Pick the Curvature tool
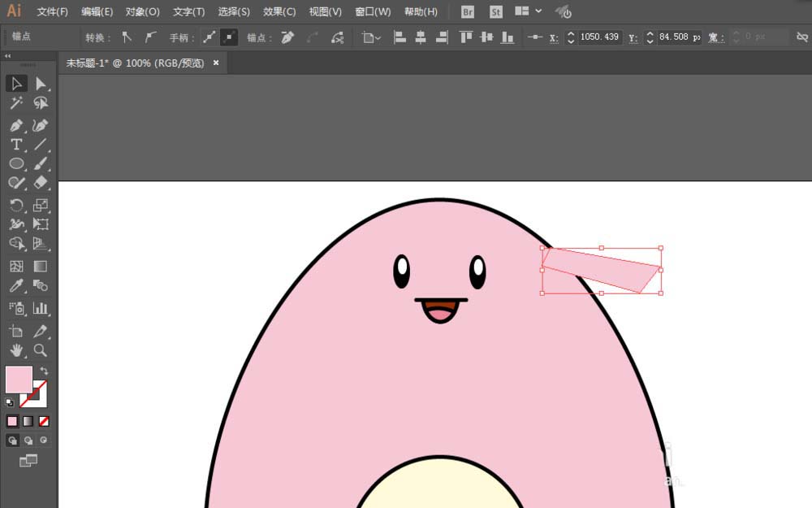Screen dimensions: 812x508 point(41,125)
